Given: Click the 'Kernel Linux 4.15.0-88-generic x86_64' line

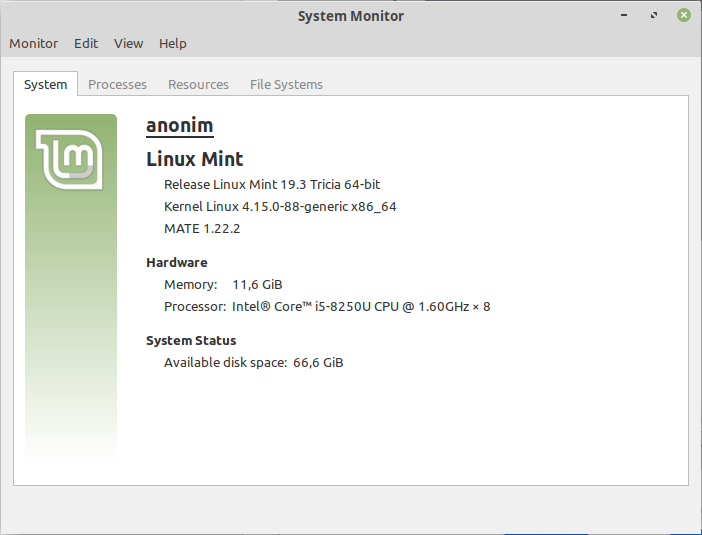Looking at the screenshot, I should point(280,206).
